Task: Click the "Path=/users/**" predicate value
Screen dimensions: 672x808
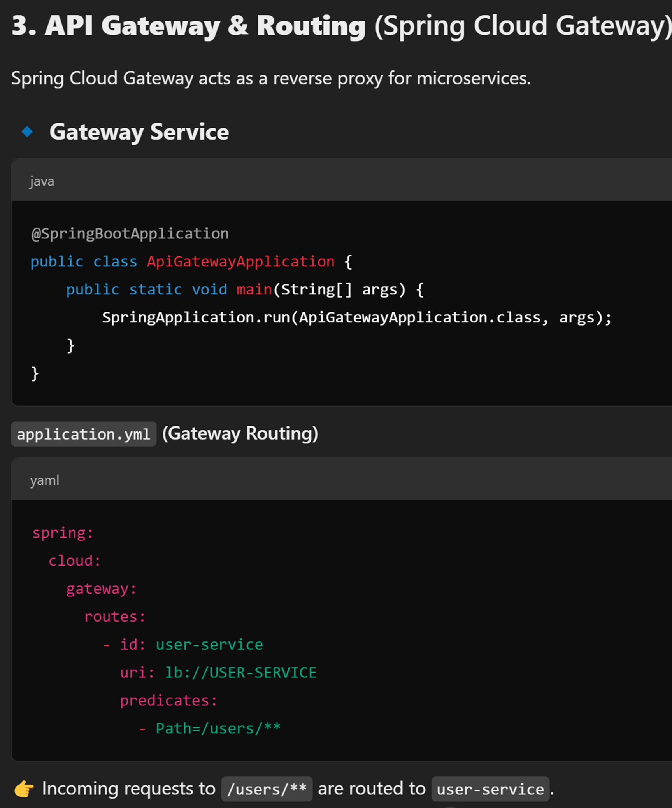Action: click(218, 729)
